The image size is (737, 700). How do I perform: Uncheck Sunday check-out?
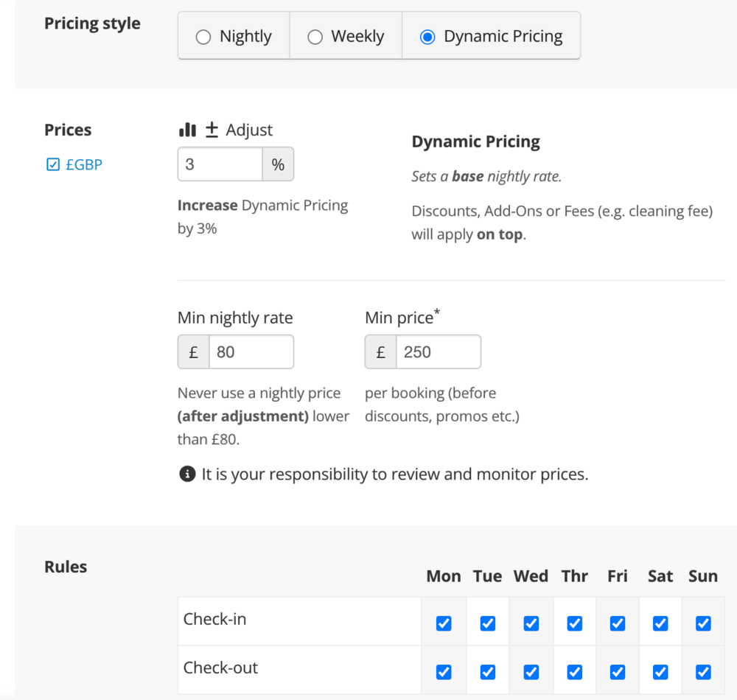[x=702, y=671]
